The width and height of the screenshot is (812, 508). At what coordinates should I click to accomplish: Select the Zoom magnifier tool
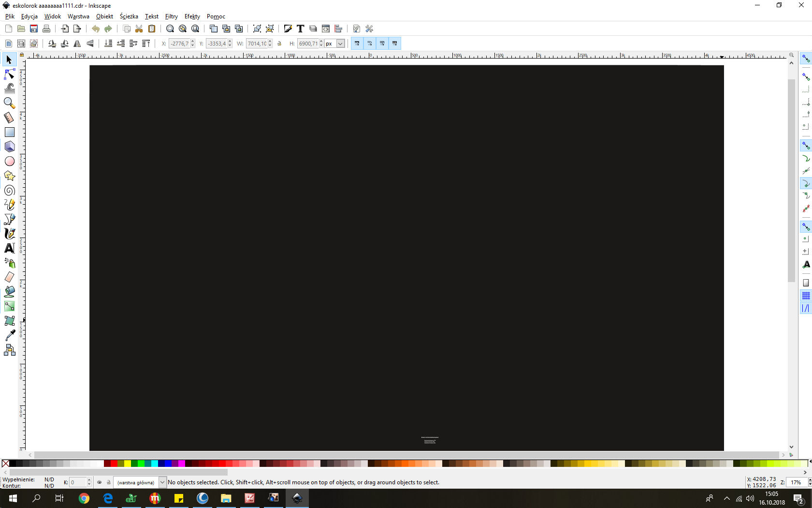click(x=9, y=103)
